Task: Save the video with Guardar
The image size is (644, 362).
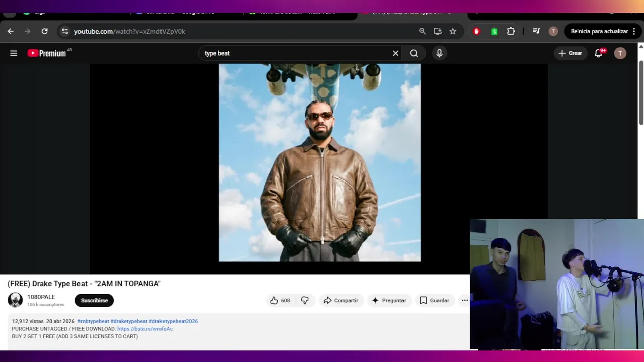Action: point(434,300)
